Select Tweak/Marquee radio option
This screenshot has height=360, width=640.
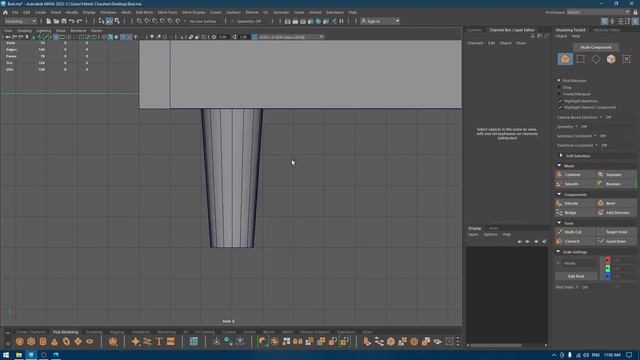click(x=559, y=94)
